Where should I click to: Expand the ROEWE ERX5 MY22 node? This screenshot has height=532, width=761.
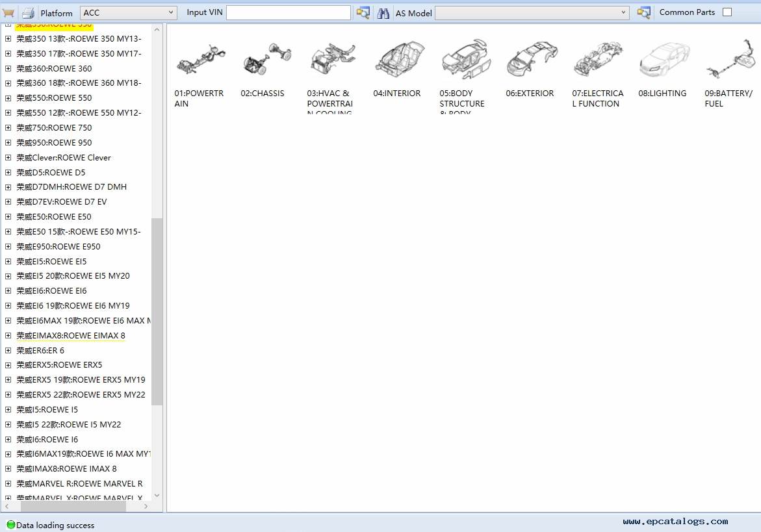pyautogui.click(x=8, y=395)
